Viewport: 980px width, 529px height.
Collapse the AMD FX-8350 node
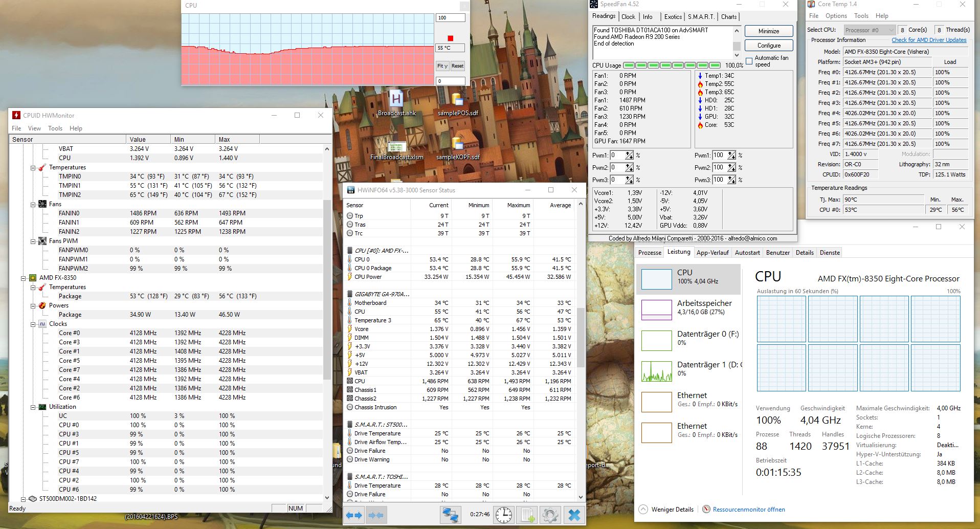point(23,278)
